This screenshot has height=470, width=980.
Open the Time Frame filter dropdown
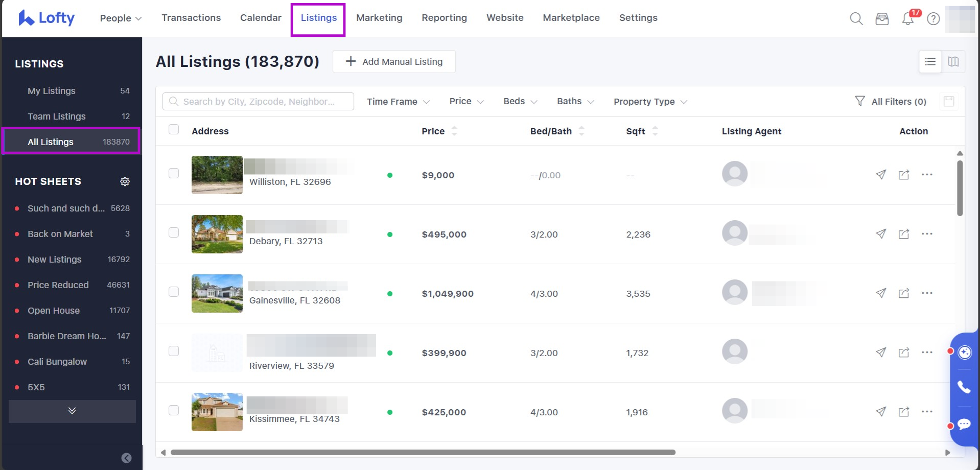[x=398, y=102]
